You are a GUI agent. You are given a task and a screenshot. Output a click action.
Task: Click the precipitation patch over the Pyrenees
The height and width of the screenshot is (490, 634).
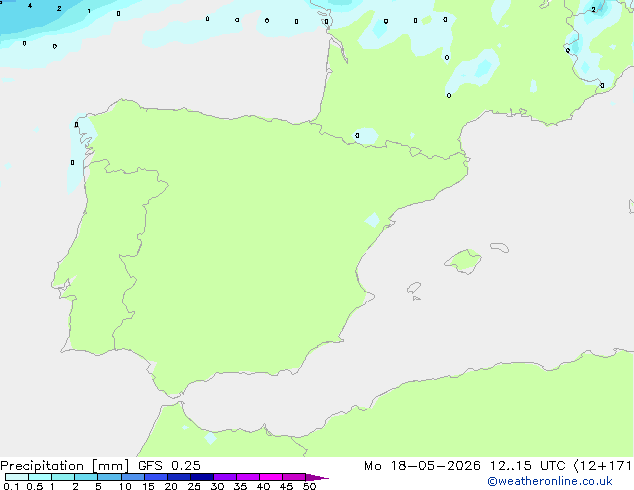367,136
